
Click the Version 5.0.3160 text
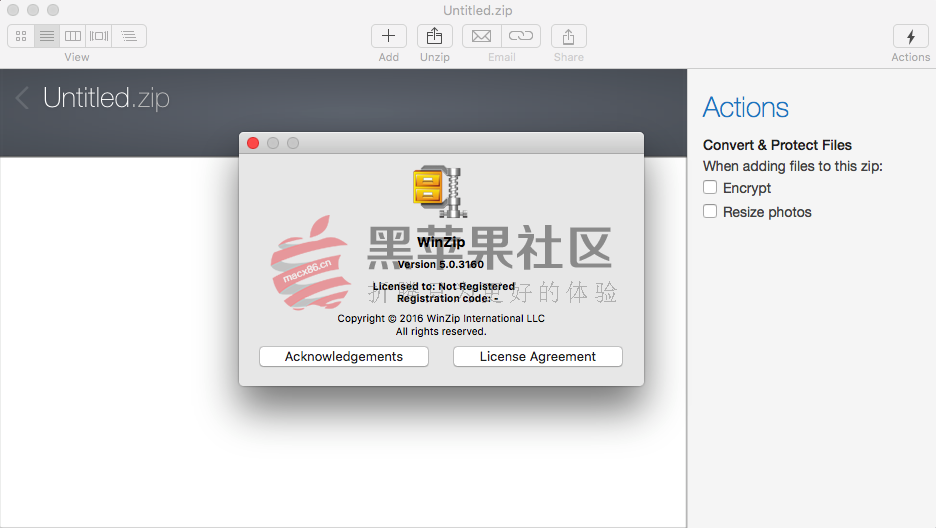pyautogui.click(x=441, y=264)
